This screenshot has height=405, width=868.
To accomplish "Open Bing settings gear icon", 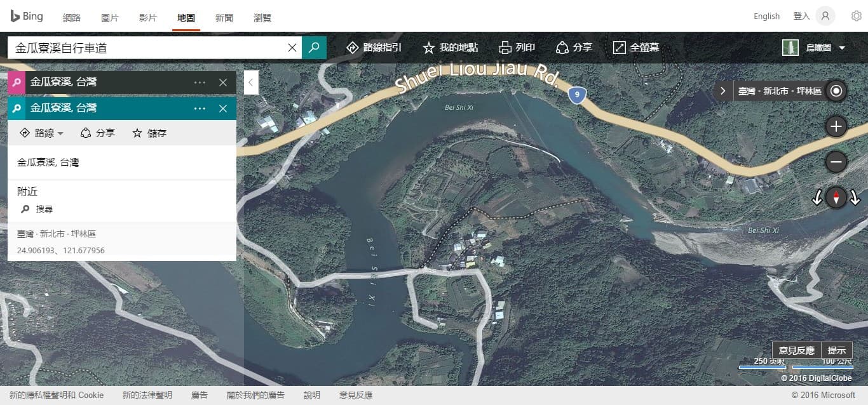I will point(856,17).
